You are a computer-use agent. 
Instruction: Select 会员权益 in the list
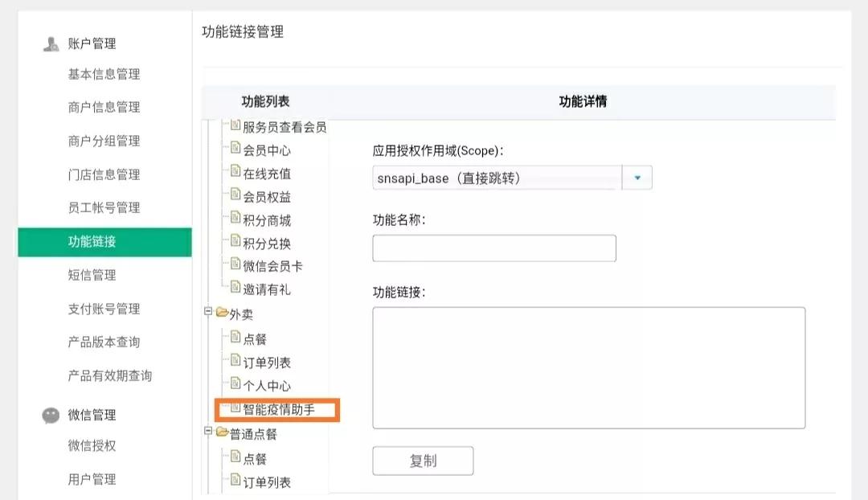267,197
